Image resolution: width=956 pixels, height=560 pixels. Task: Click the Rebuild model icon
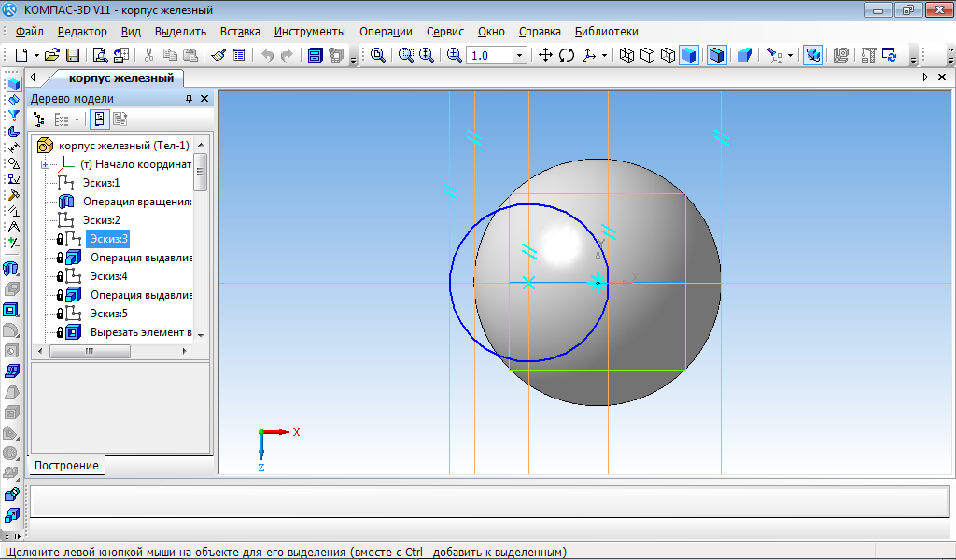(889, 56)
